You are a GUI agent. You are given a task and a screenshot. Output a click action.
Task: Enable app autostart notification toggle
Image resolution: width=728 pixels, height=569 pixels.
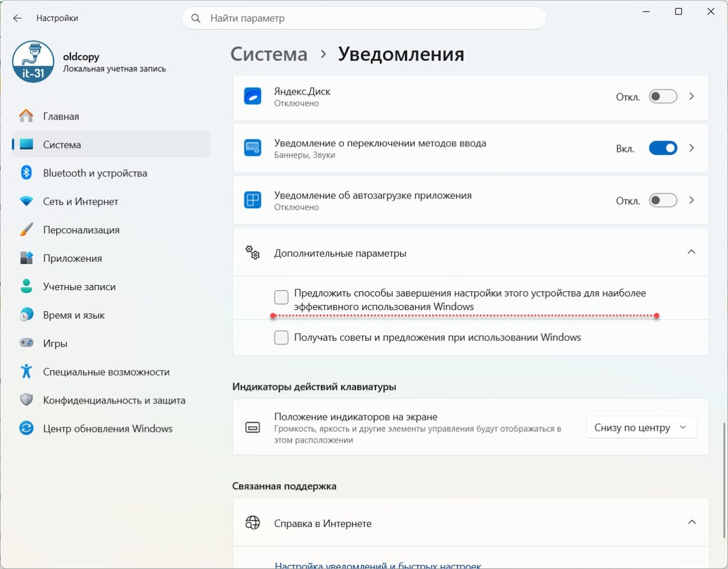click(663, 200)
